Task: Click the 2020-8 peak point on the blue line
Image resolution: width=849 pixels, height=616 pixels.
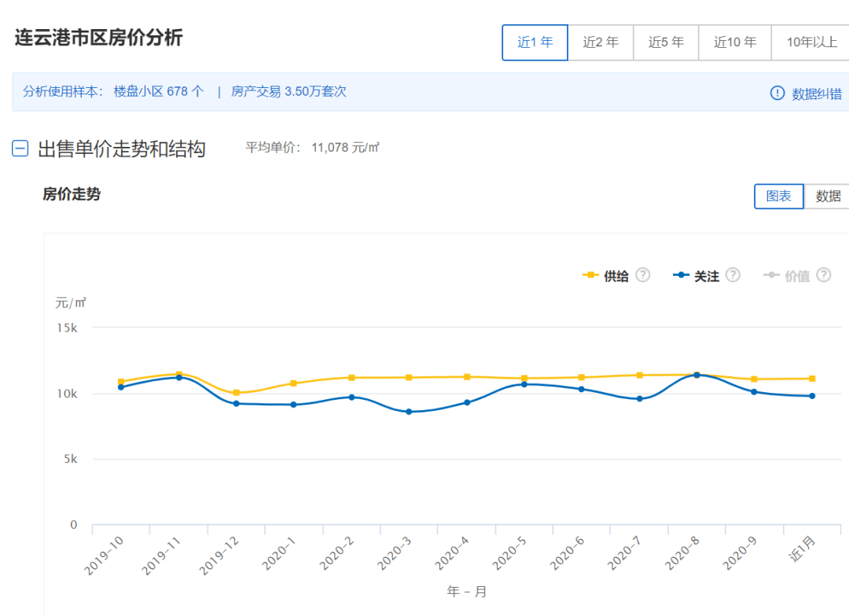Action: pos(697,375)
